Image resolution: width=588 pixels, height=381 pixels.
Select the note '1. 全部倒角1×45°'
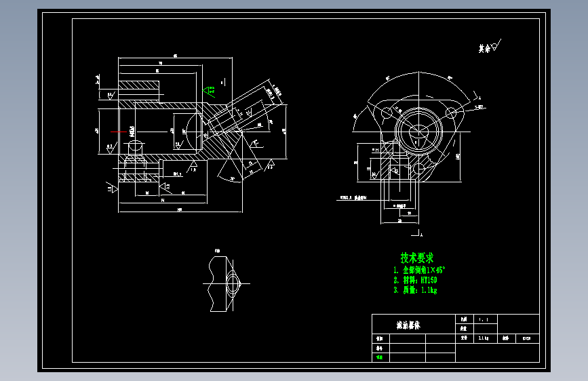pos(419,270)
